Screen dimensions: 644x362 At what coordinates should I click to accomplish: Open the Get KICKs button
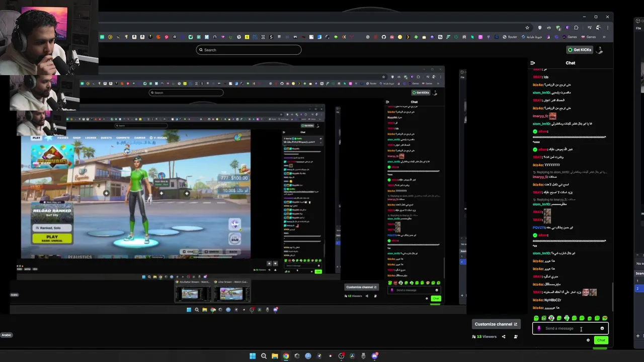(580, 50)
